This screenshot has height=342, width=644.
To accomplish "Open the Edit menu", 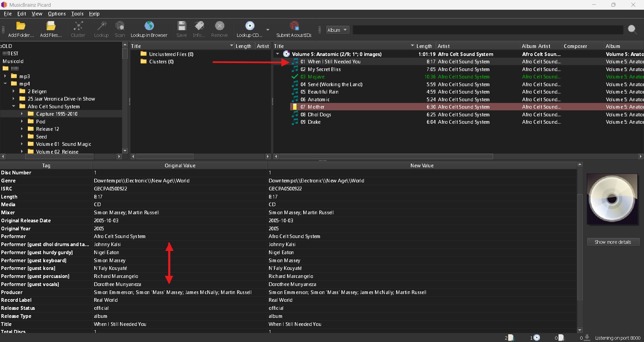I will pyautogui.click(x=21, y=14).
